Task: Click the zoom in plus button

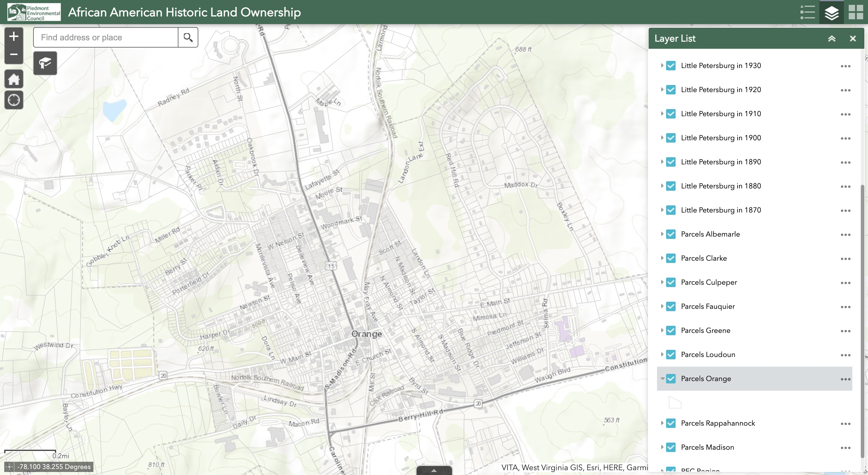Action: click(x=14, y=36)
